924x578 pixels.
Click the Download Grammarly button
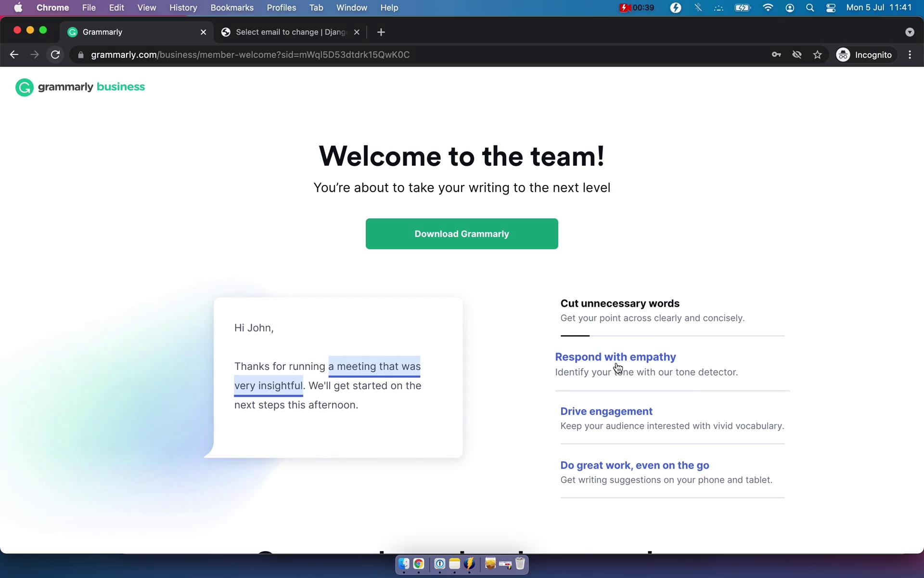tap(462, 234)
